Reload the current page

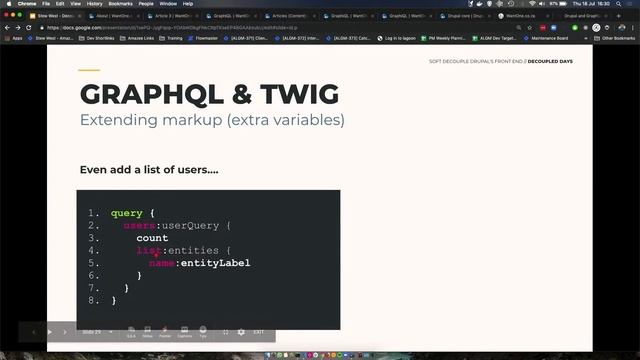[29, 28]
